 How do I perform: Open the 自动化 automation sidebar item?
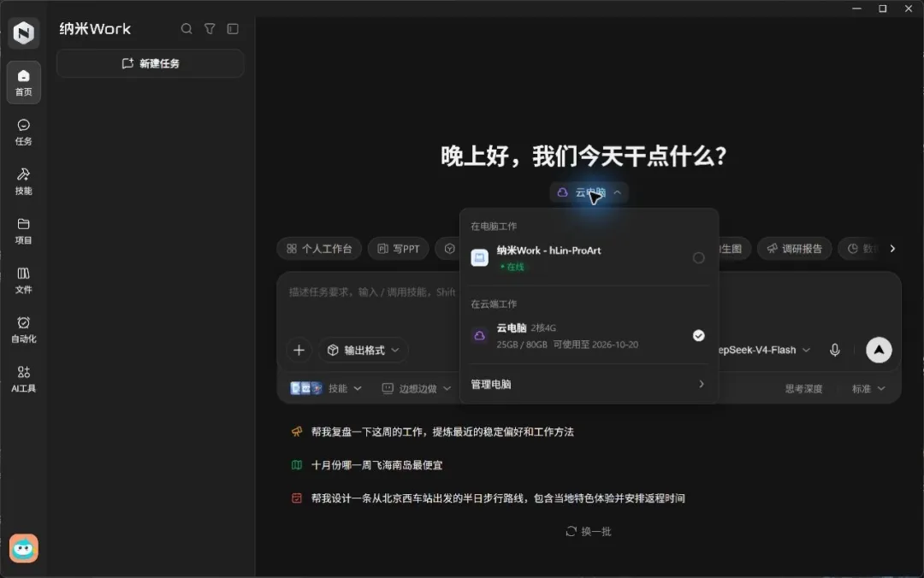pyautogui.click(x=24, y=330)
